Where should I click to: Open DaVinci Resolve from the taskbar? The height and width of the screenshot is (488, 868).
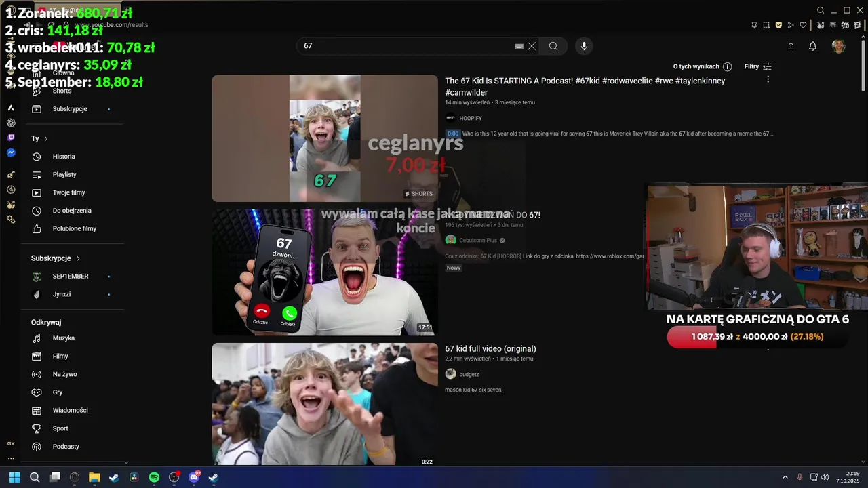coord(134,477)
